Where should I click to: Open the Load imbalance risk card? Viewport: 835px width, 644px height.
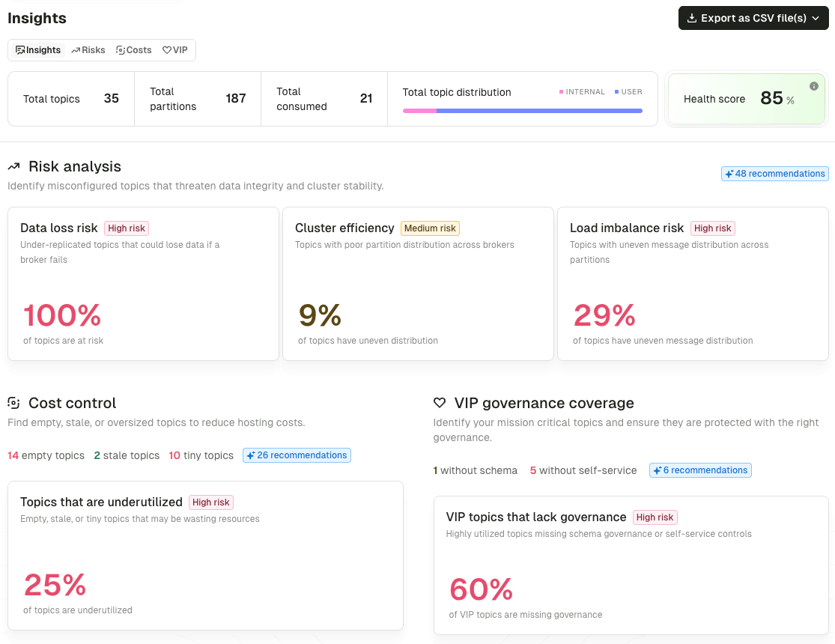pyautogui.click(x=693, y=284)
